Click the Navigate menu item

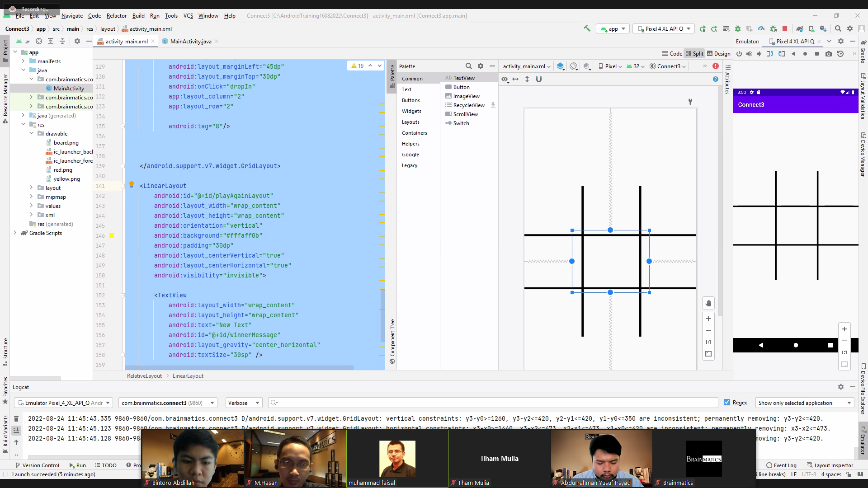71,16
